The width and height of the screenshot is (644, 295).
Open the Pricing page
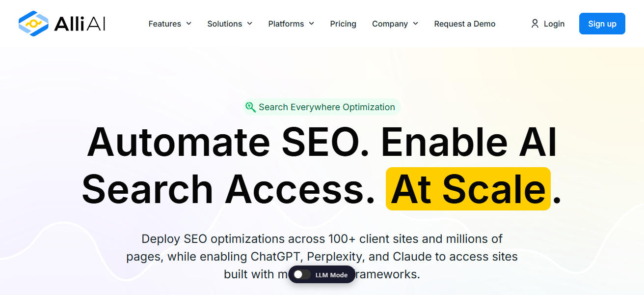pyautogui.click(x=343, y=24)
